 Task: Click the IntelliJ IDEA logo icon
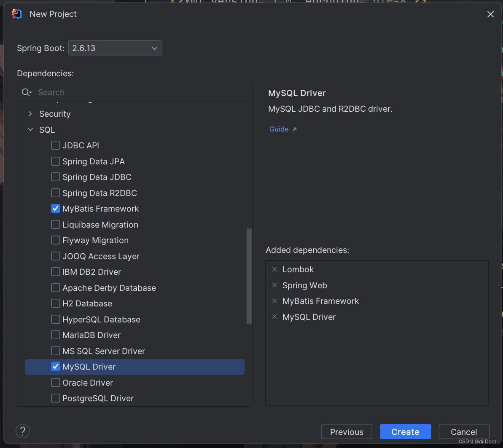click(x=17, y=14)
